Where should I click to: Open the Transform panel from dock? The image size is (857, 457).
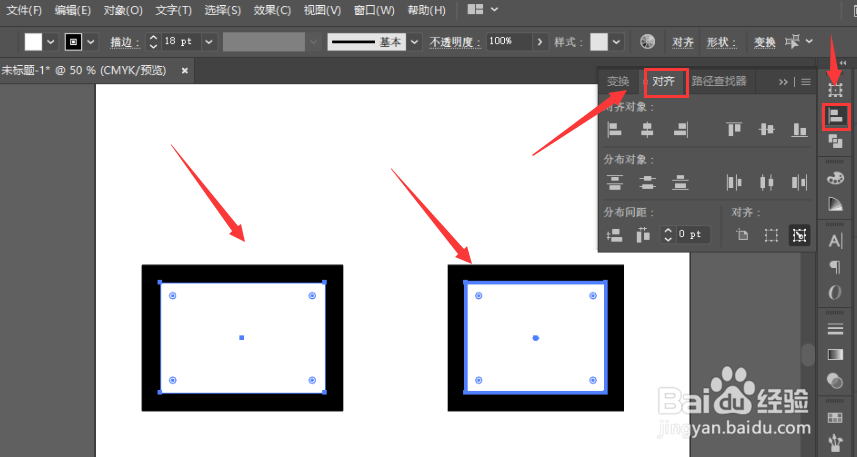pos(835,90)
